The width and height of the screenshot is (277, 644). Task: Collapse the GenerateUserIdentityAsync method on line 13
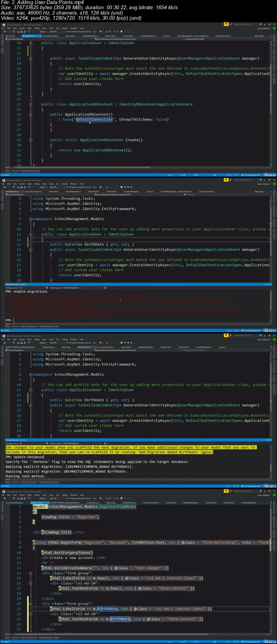[x=31, y=58]
